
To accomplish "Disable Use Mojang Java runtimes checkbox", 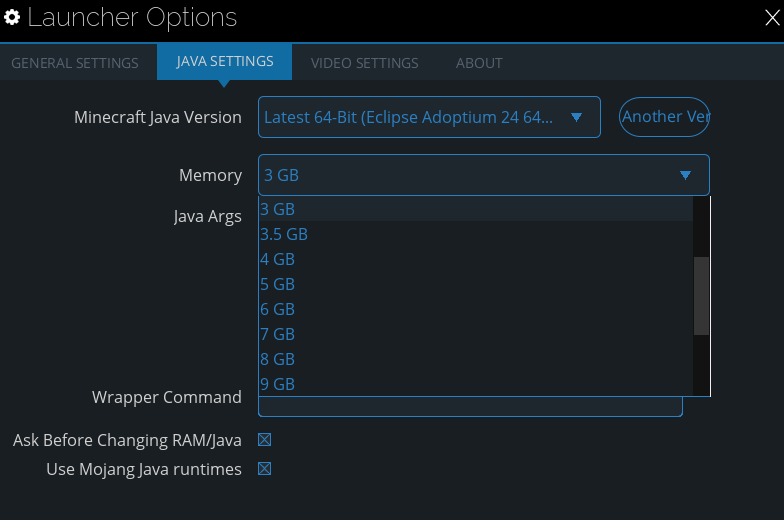I will pos(265,469).
